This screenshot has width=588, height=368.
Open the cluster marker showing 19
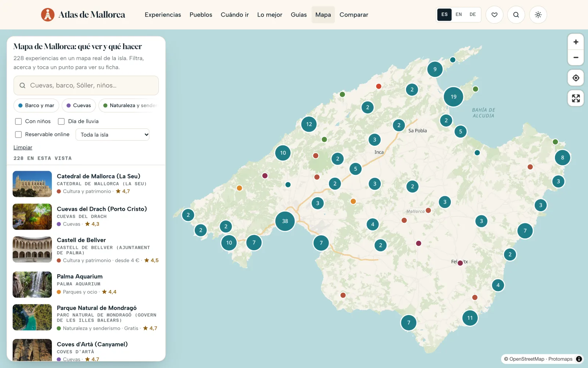click(453, 97)
